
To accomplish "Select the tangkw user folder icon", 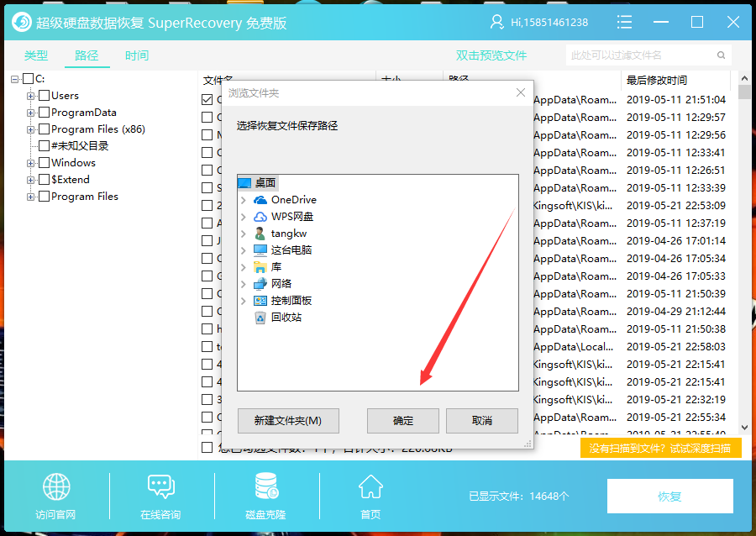I will pyautogui.click(x=260, y=234).
